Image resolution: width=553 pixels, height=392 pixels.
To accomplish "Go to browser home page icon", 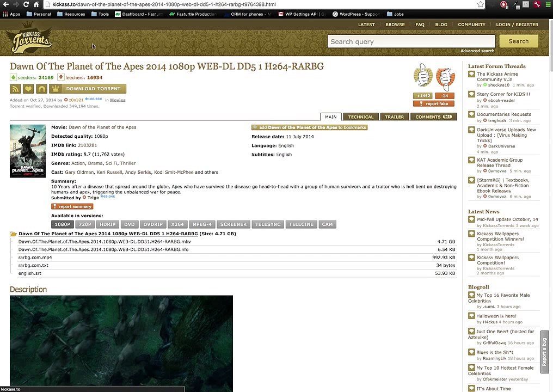I will (36, 4).
